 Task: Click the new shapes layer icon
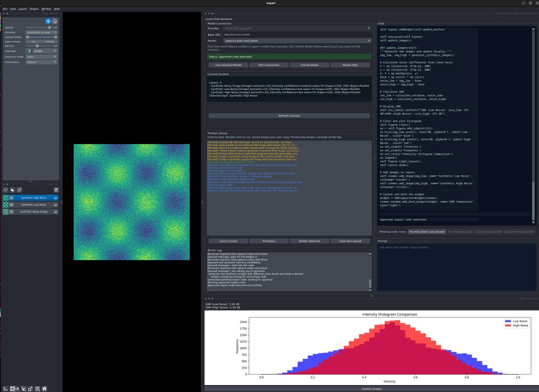point(13,190)
